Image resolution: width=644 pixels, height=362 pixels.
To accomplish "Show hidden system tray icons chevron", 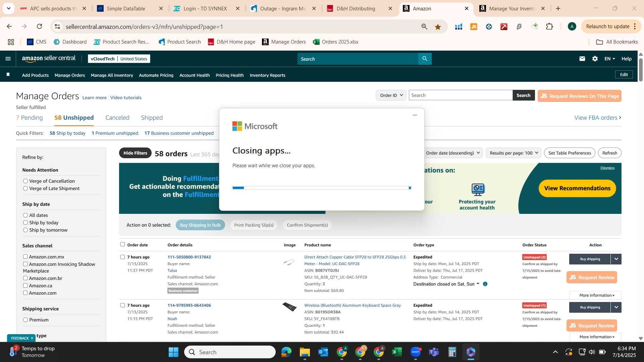I will click(555, 352).
